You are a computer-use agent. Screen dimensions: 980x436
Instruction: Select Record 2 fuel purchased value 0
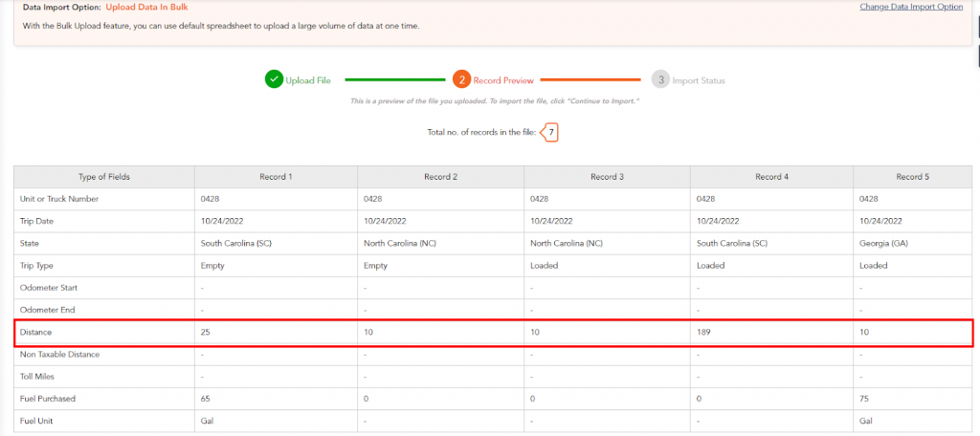coord(367,399)
